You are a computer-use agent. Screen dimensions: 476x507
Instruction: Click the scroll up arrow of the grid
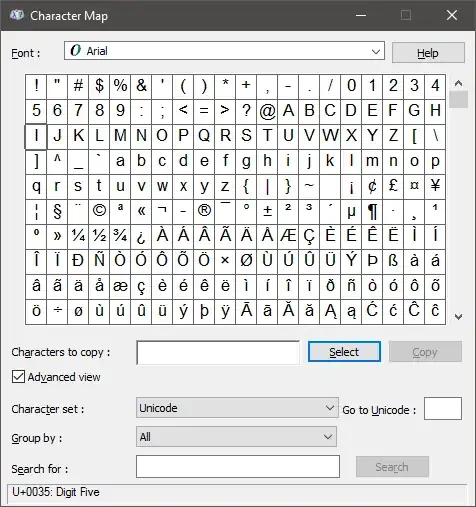click(x=458, y=83)
